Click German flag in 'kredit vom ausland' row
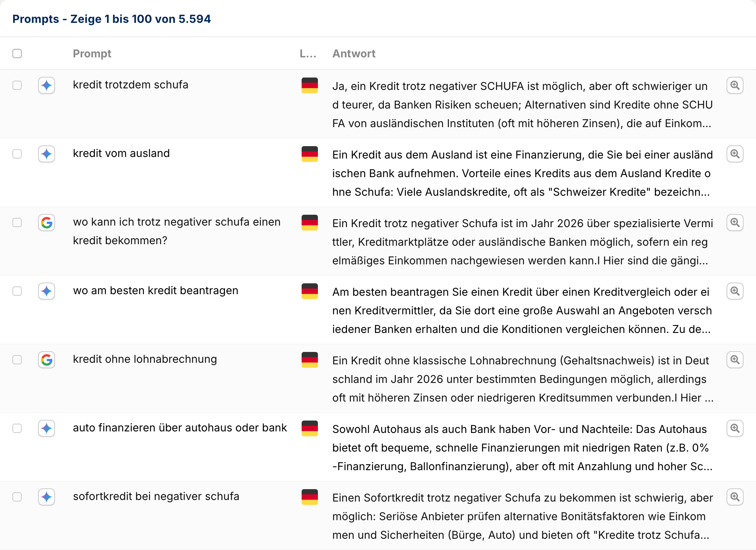This screenshot has height=550, width=756. (309, 154)
